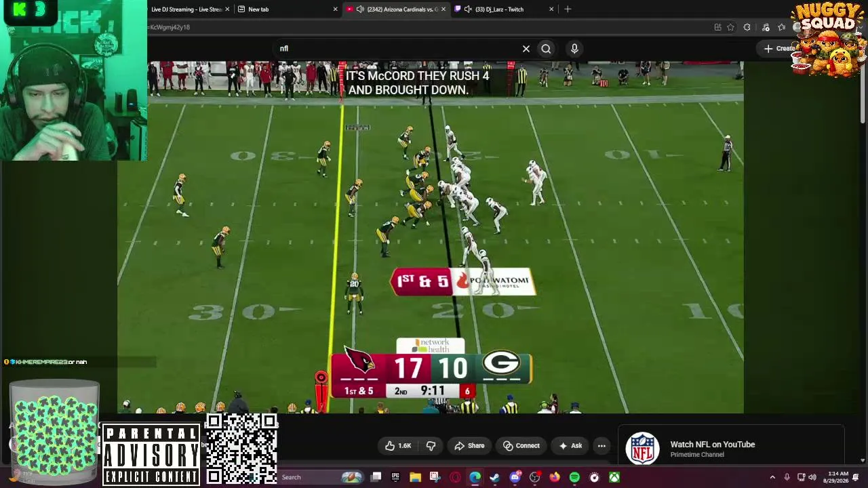Open more actions menu under the video

point(601,446)
